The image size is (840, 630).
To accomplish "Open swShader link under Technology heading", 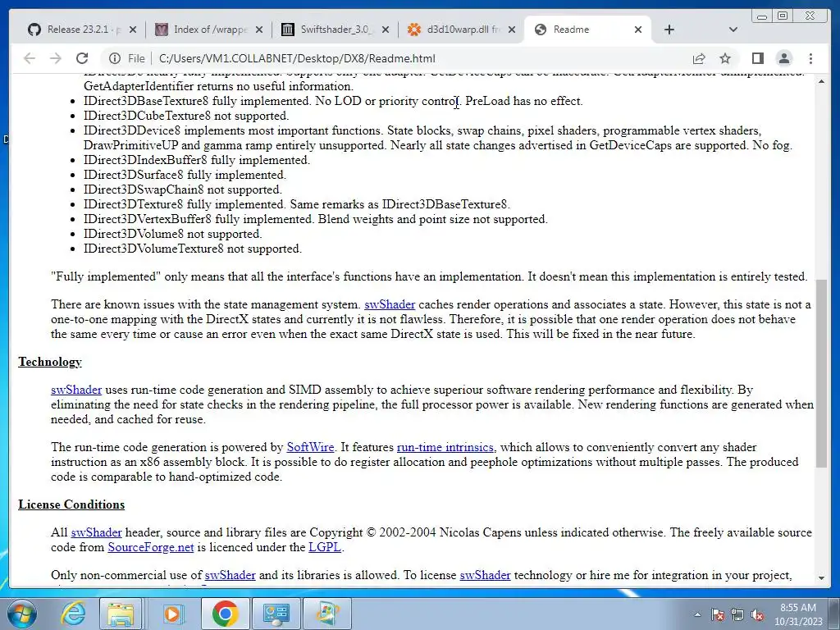I will point(76,390).
